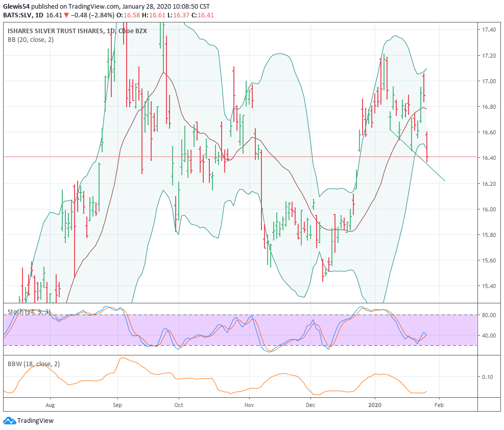Click the 40.00 stochastic axis label
The width and height of the screenshot is (504, 430).
[489, 336]
